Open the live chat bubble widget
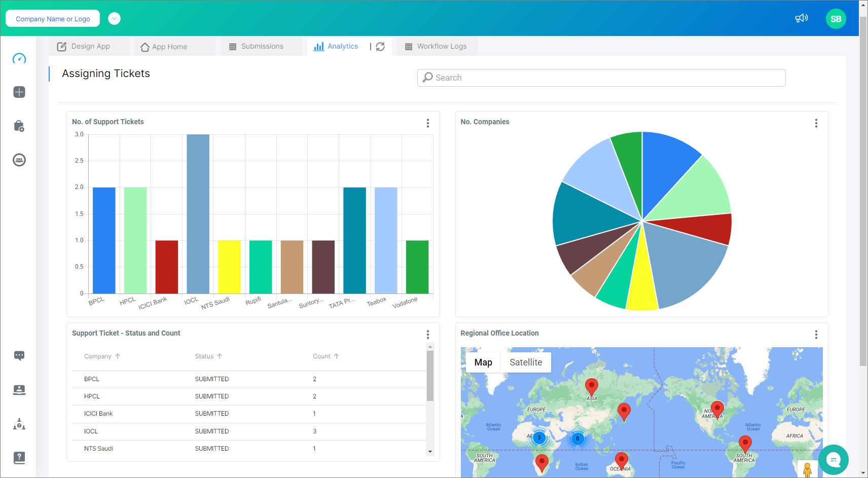868x478 pixels. (x=833, y=460)
